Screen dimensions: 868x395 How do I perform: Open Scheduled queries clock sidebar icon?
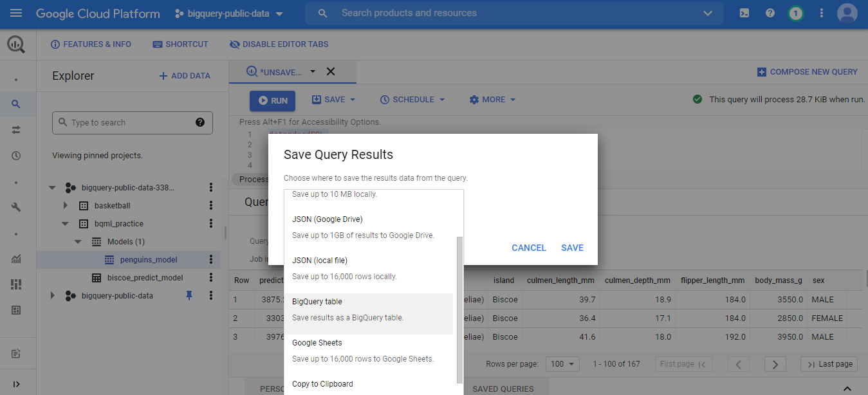tap(16, 156)
